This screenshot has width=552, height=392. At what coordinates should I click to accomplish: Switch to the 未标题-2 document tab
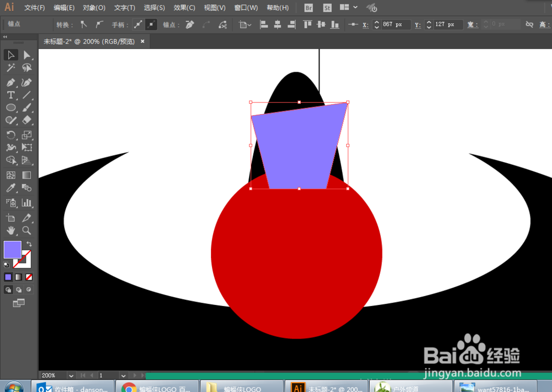[88, 41]
